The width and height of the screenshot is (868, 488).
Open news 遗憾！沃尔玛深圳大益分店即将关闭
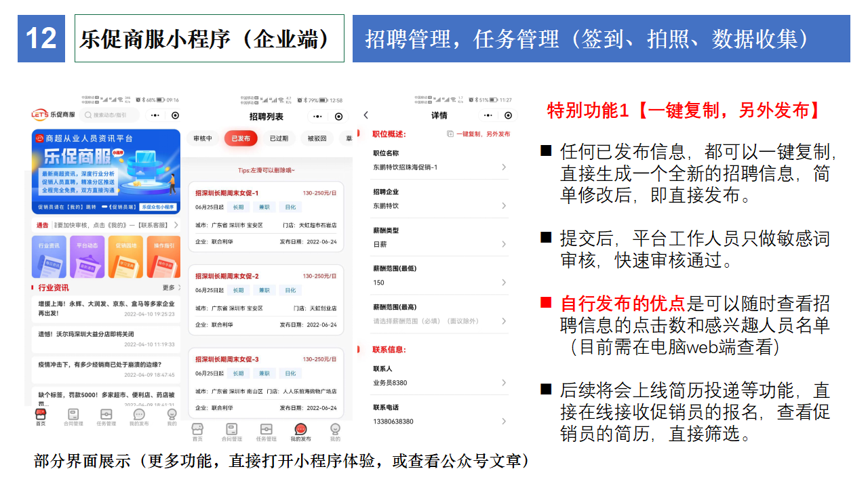pyautogui.click(x=106, y=339)
